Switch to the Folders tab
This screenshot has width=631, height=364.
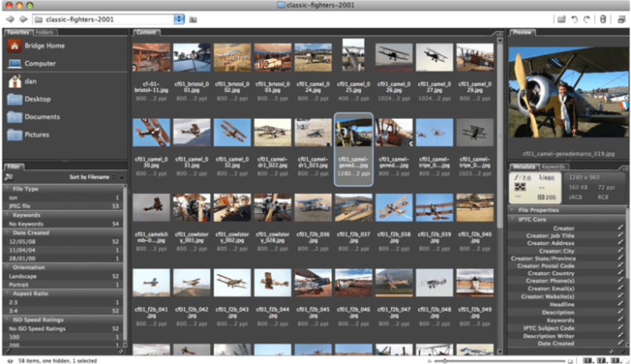tap(45, 32)
